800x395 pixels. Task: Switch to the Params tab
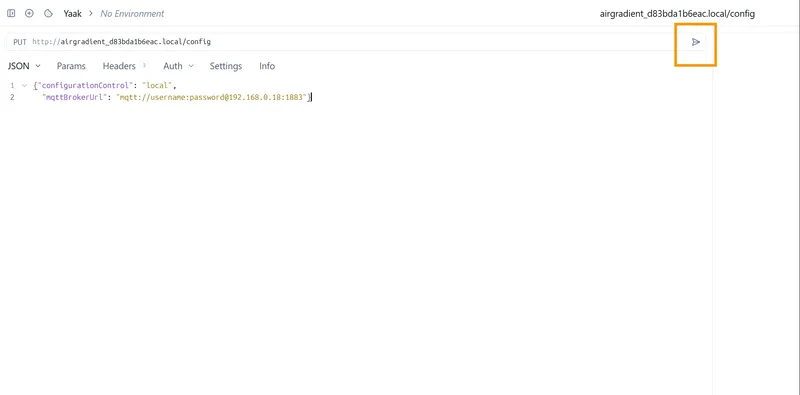(71, 66)
